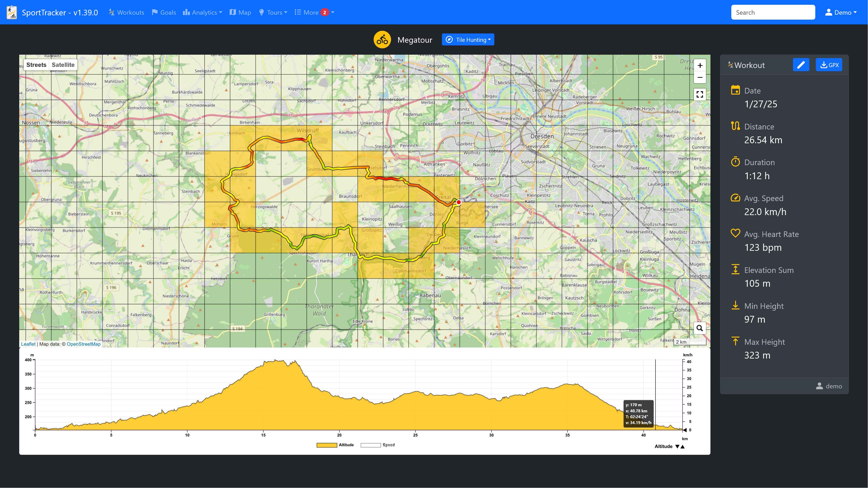The image size is (868, 488).
Task: Click the calendar Date icon
Action: [736, 90]
